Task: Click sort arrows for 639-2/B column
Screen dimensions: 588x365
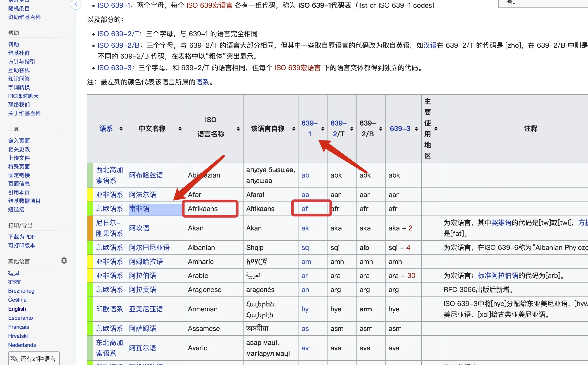Action: (x=380, y=129)
